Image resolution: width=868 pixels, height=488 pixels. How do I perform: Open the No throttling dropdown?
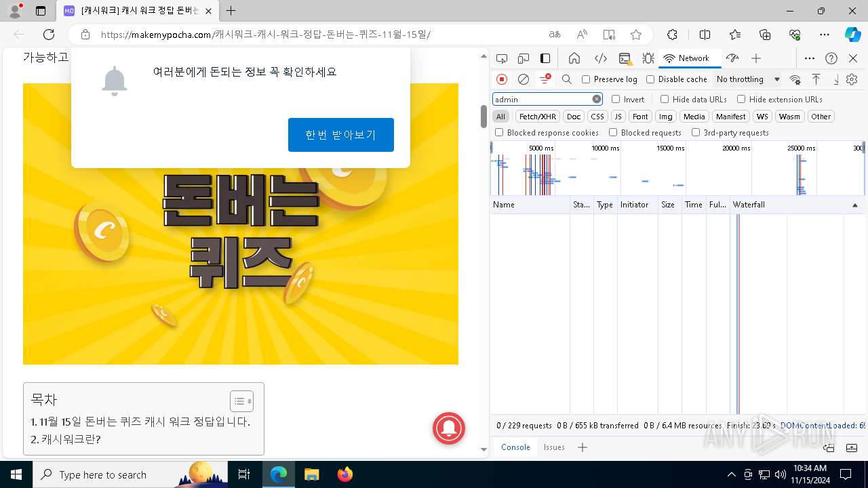click(748, 79)
